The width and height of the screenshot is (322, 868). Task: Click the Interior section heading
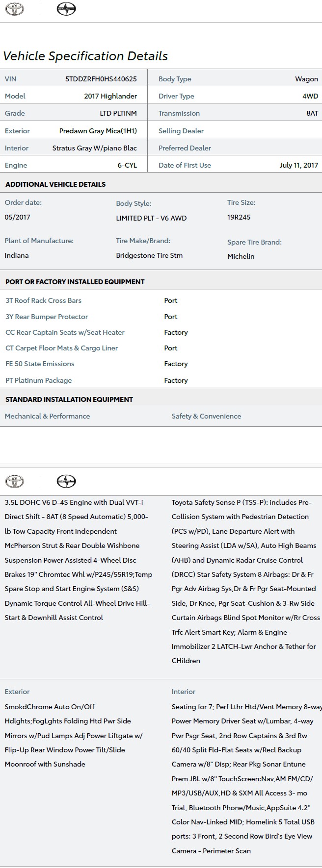(x=184, y=692)
